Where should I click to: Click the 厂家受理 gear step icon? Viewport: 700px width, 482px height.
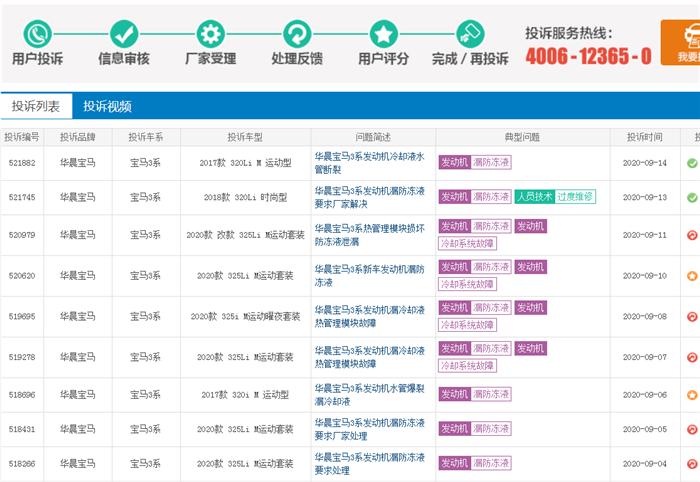tap(211, 34)
